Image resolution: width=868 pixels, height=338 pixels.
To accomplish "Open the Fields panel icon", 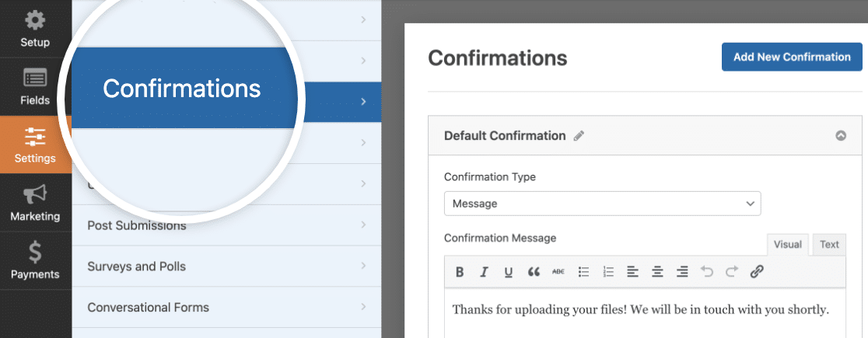I will (x=35, y=87).
